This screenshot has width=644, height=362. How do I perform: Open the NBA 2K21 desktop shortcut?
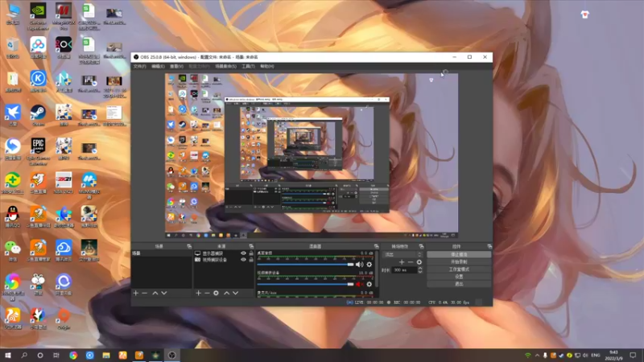64,183
